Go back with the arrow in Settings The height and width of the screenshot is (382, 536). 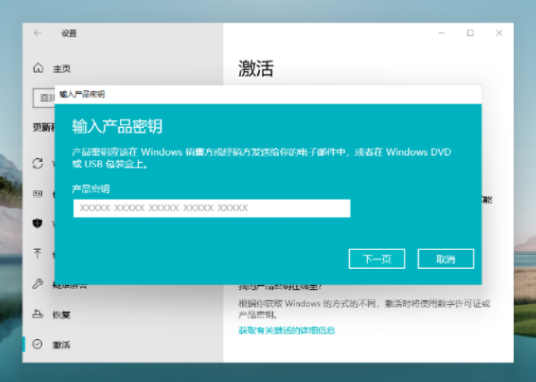(38, 33)
